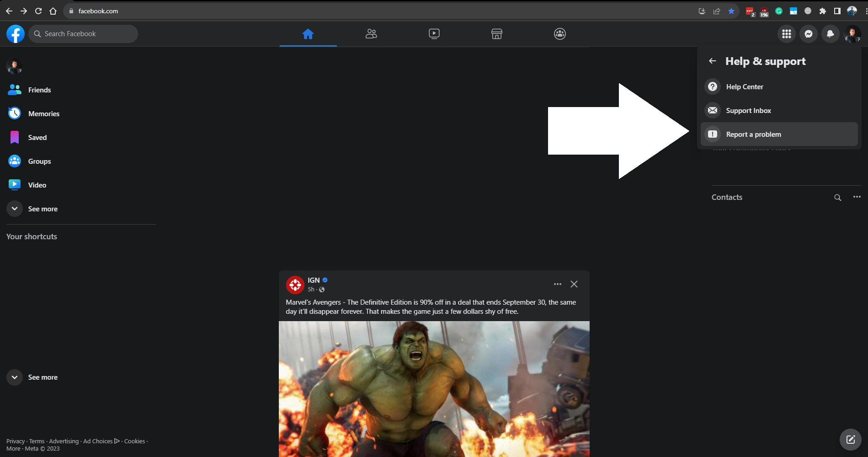The width and height of the screenshot is (868, 457).
Task: View site info via the lock icon
Action: pyautogui.click(x=71, y=11)
